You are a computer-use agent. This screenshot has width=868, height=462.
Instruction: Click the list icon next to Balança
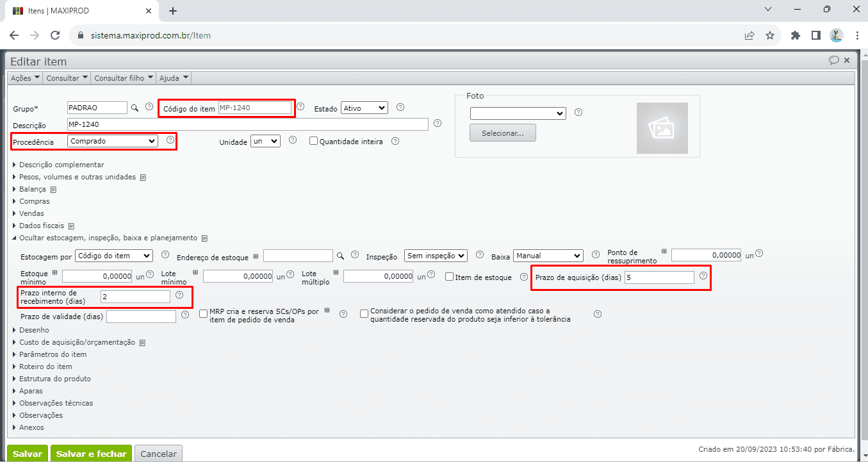click(x=54, y=190)
